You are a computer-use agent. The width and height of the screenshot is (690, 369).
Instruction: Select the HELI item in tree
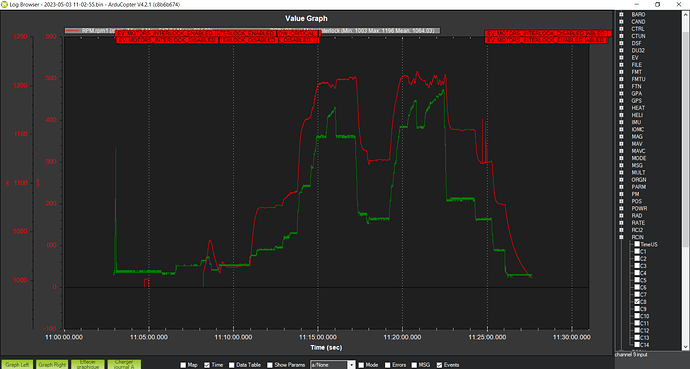point(637,115)
